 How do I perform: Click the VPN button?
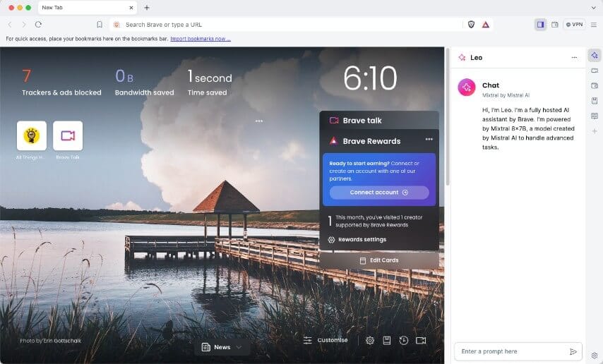tap(574, 25)
